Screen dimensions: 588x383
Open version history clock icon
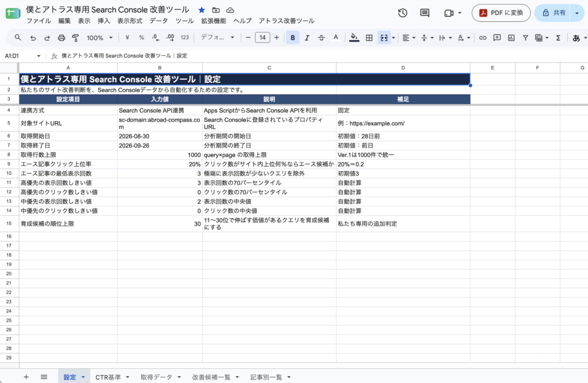(x=403, y=13)
